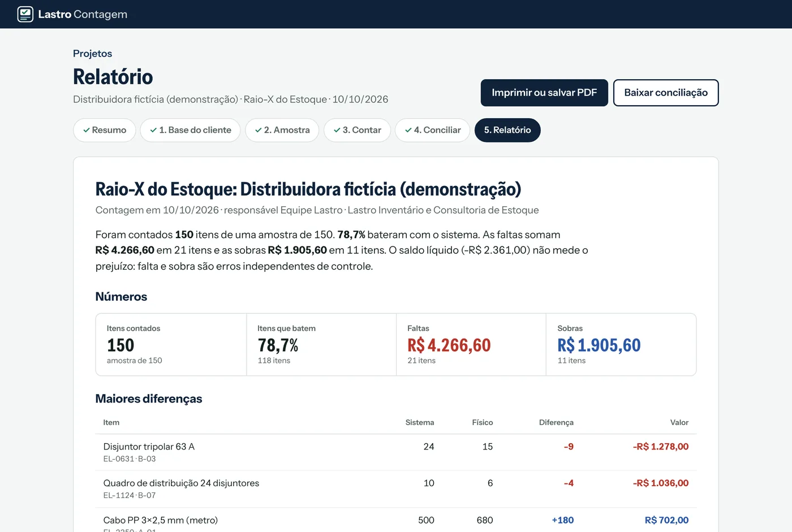Click the 11 itens label under Sobras
This screenshot has height=532, width=792.
(x=571, y=361)
